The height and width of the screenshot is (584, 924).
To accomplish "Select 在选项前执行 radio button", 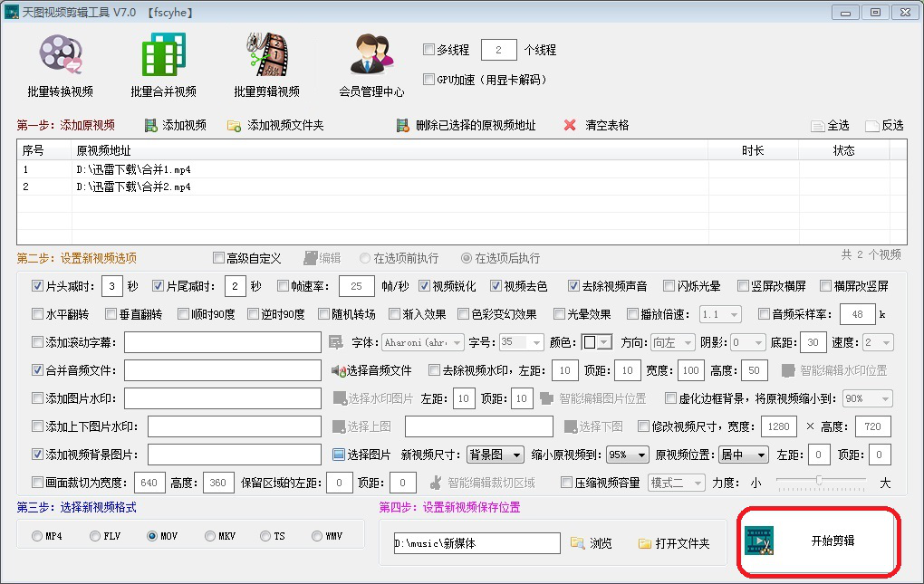I will (x=365, y=258).
